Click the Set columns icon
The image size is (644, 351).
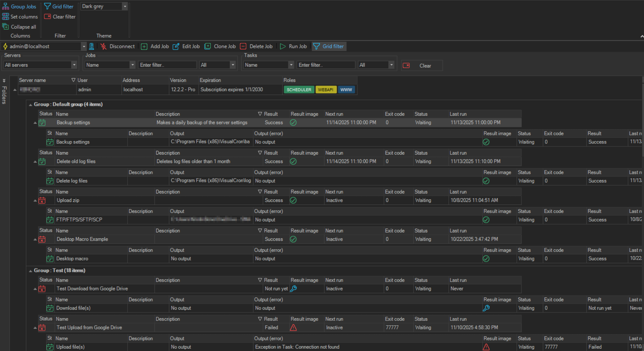(6, 17)
